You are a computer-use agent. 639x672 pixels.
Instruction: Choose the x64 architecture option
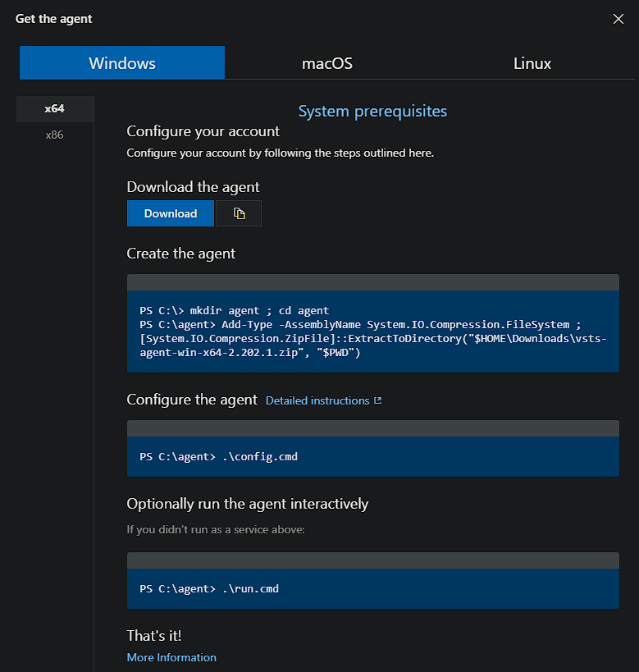[55, 108]
